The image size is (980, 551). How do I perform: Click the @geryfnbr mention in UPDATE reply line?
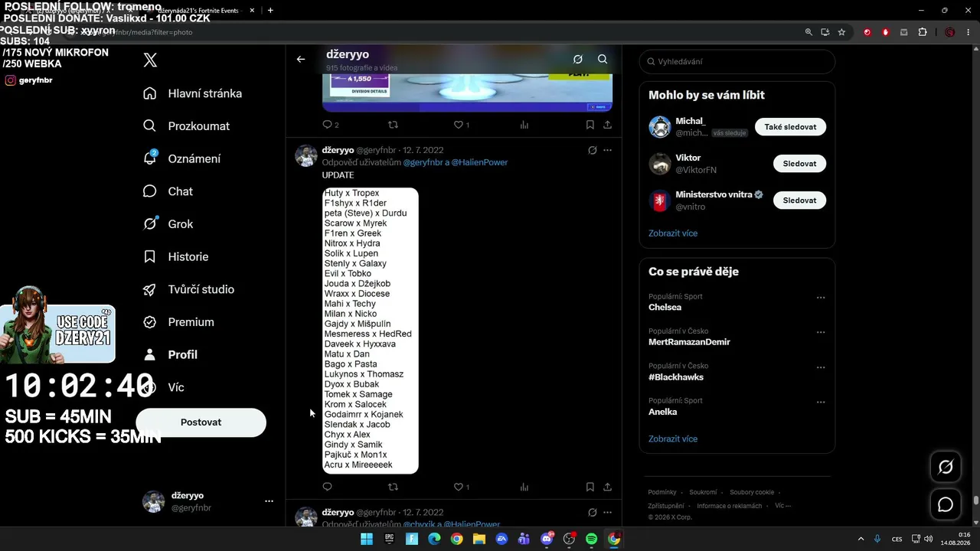click(423, 162)
